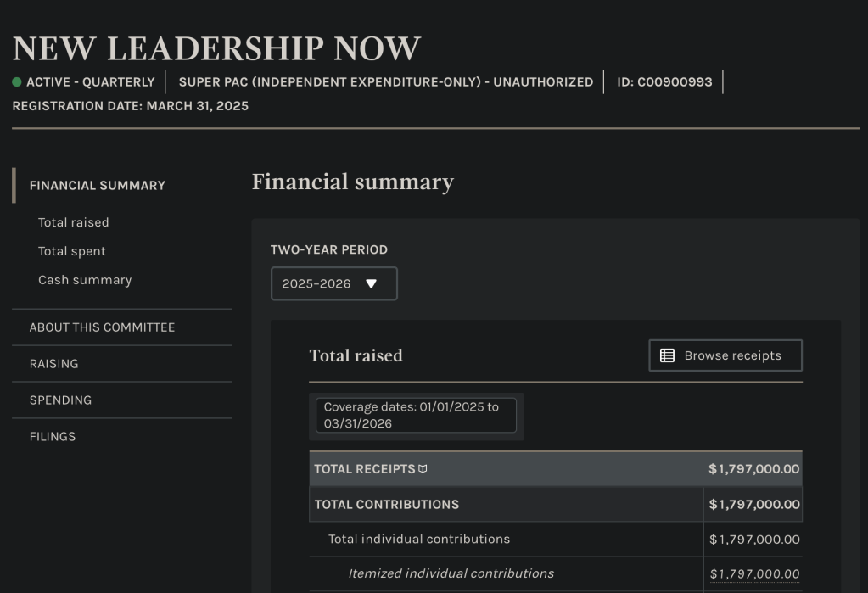Click the Coverage dates box
The height and width of the screenshot is (593, 868).
click(x=416, y=415)
